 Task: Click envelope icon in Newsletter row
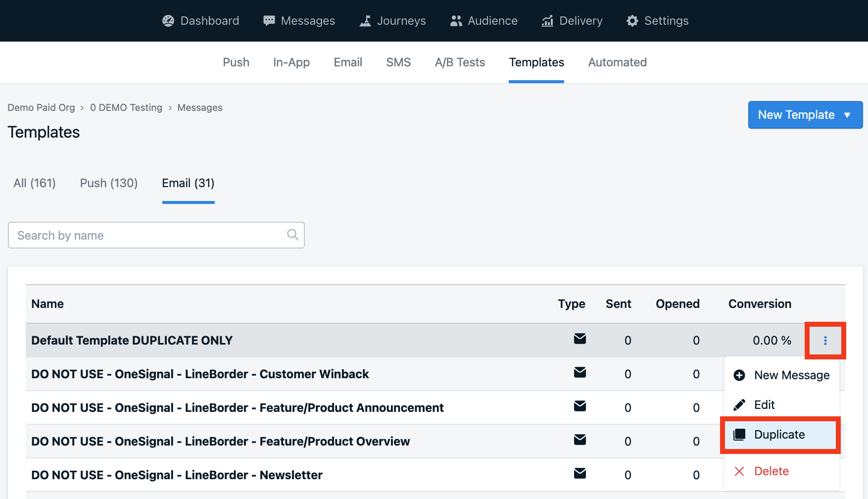pyautogui.click(x=580, y=473)
